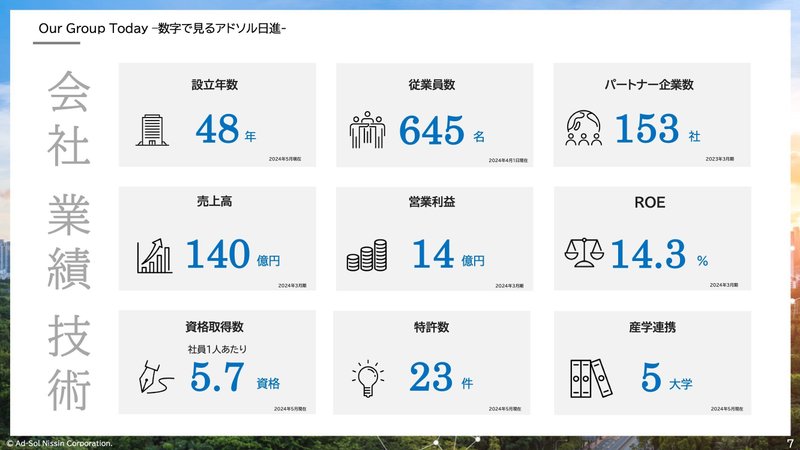Click the value 5.7 資格

click(235, 378)
